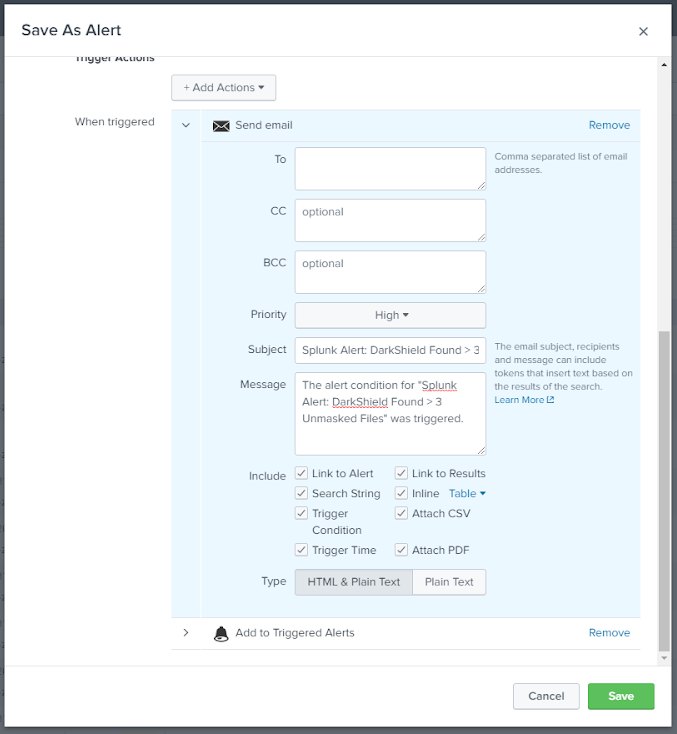Viewport: 677px width, 734px height.
Task: Disable the Attach PDF checkbox
Action: [x=401, y=550]
